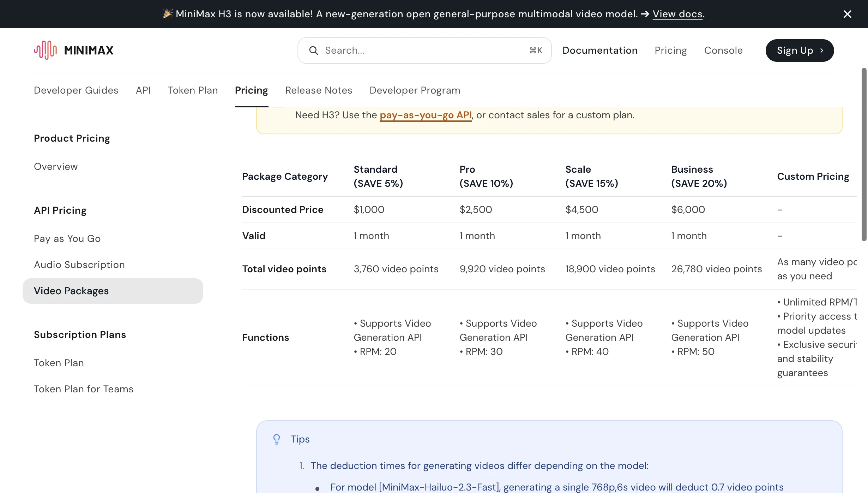Image resolution: width=868 pixels, height=493 pixels.
Task: Click the 9,920 video points cell
Action: (x=502, y=269)
